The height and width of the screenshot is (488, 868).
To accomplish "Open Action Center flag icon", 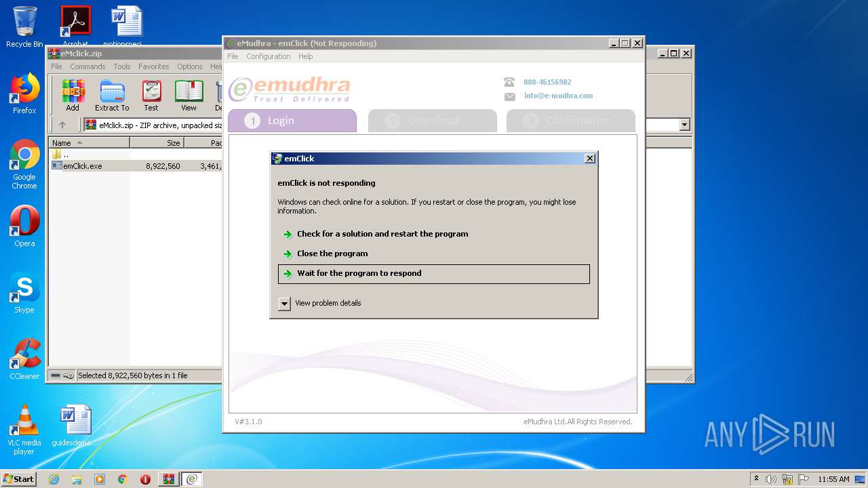I will click(803, 479).
